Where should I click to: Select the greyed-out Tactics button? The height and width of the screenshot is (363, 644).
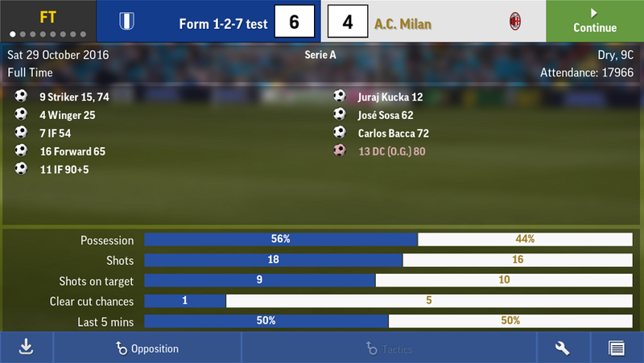(389, 349)
